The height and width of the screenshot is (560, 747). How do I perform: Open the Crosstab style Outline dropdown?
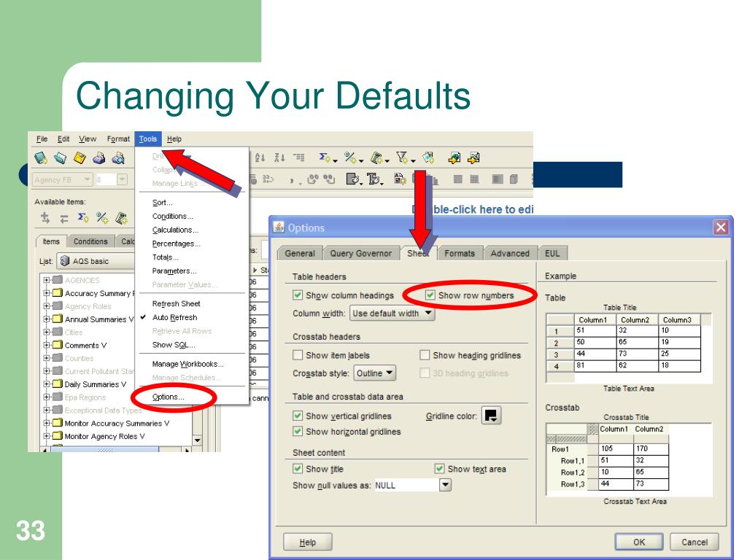coord(375,373)
